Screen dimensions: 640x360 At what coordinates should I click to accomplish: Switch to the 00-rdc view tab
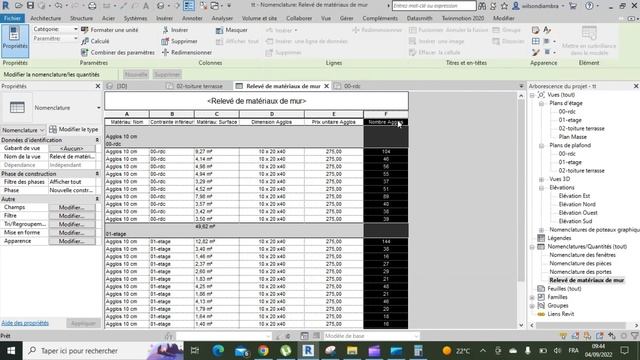coord(348,86)
